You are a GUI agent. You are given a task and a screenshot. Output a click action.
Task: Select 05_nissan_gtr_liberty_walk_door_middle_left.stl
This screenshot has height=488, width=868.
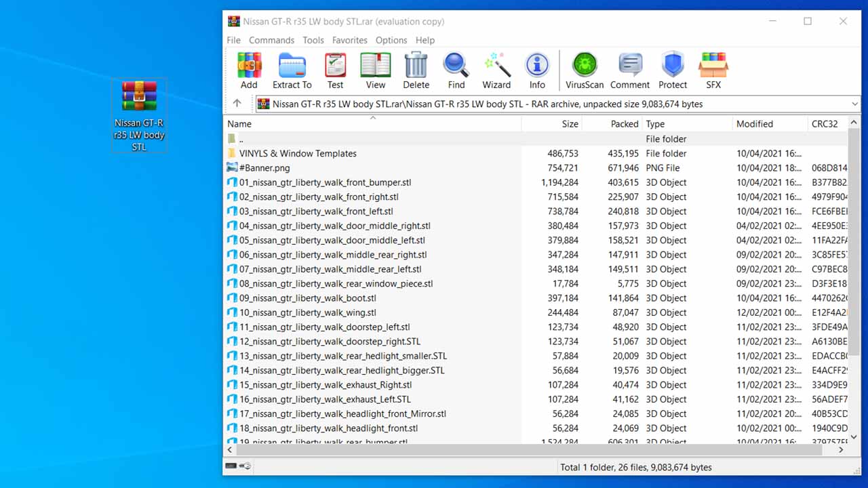pyautogui.click(x=536, y=240)
